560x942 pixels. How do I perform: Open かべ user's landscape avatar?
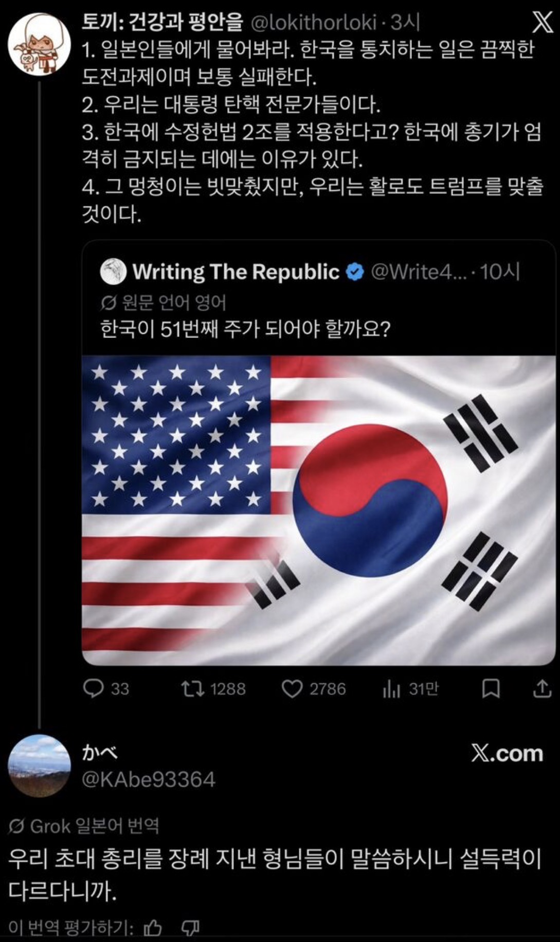click(39, 766)
